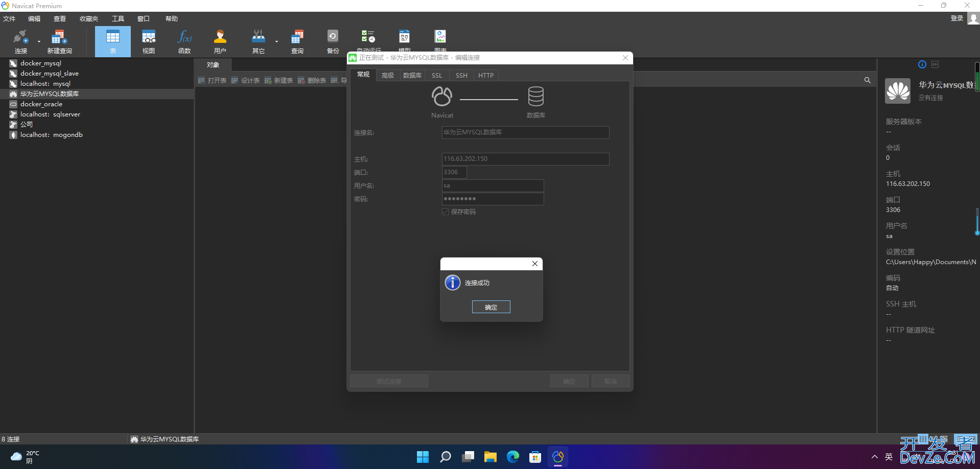The image size is (980, 469).
Task: Open the 新建查询 (New Query) tool
Action: click(59, 41)
